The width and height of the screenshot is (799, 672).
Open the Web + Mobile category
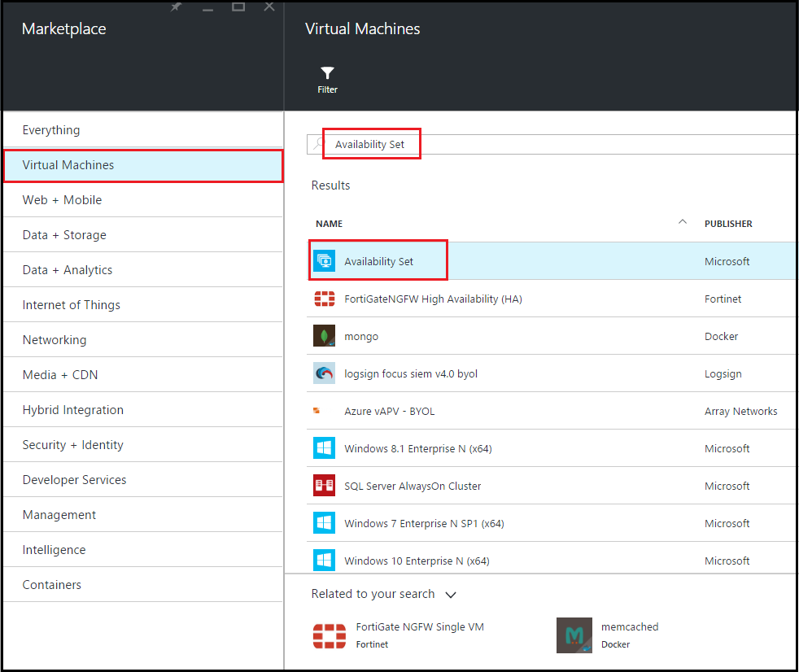click(143, 200)
